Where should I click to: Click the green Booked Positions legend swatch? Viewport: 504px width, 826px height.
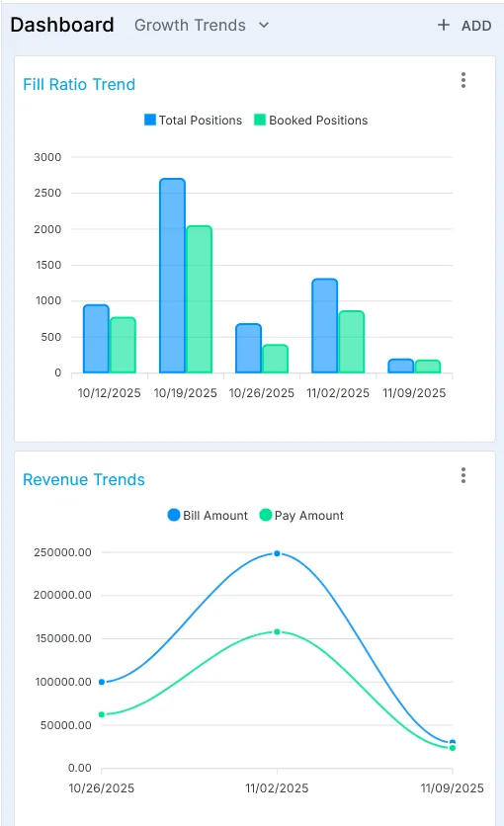[x=260, y=120]
